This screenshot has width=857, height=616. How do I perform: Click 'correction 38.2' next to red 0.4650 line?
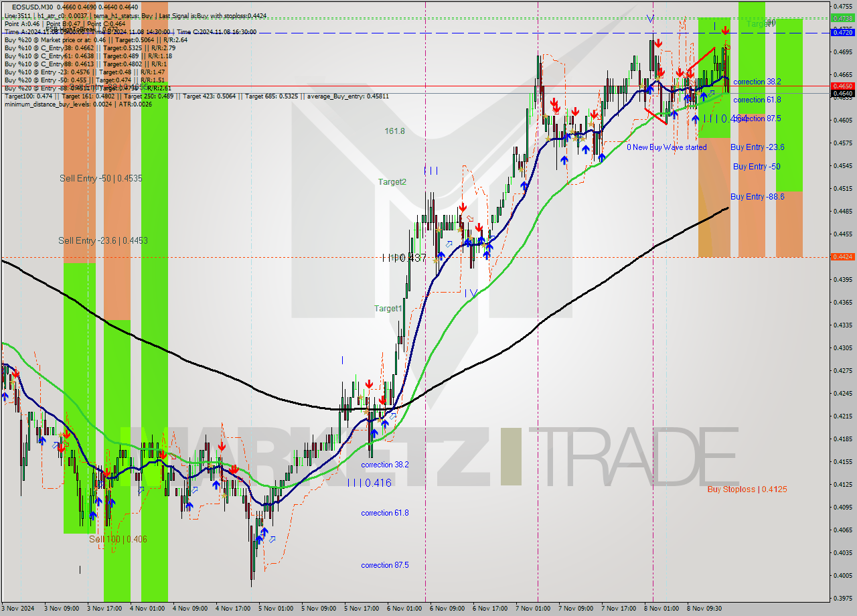pyautogui.click(x=757, y=82)
